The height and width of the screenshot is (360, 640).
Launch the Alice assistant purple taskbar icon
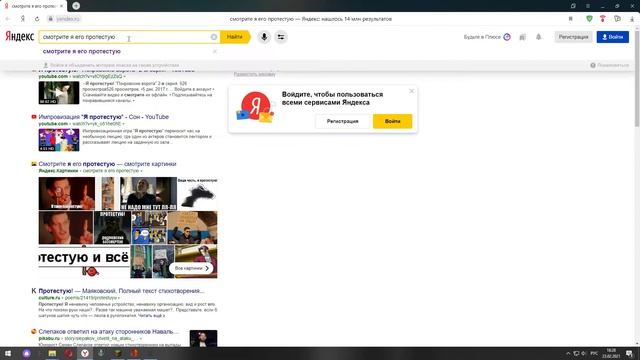point(27,353)
